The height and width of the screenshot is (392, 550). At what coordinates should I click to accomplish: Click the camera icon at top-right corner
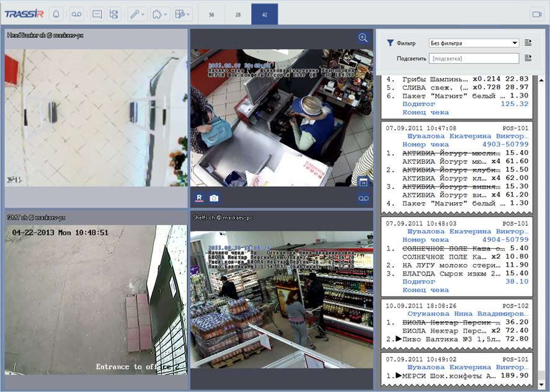[x=536, y=14]
